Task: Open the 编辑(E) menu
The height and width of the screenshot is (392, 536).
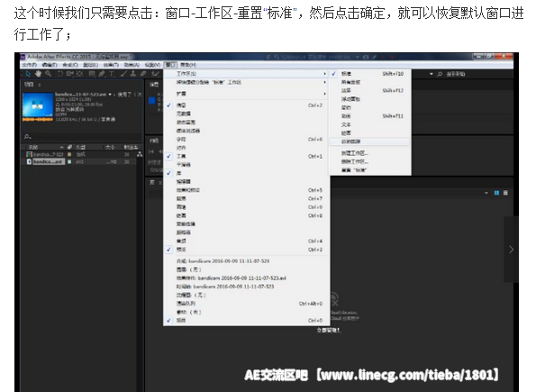Action: (x=50, y=65)
